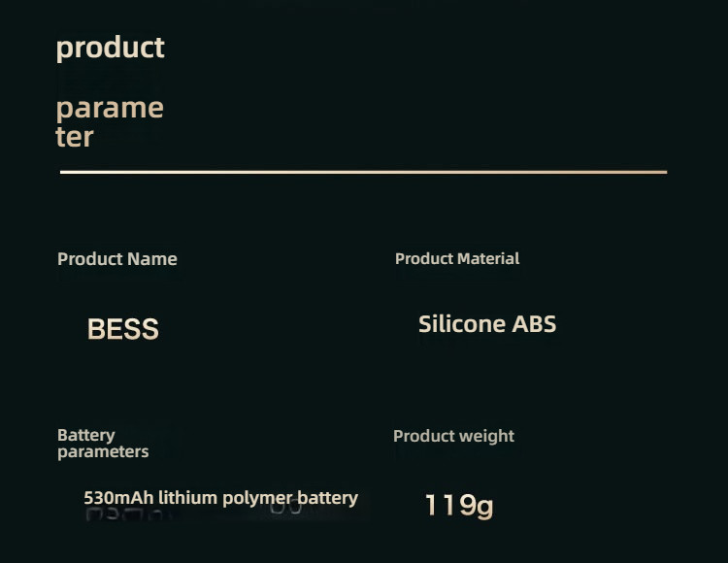Screen dimensions: 728x563
Task: Click the word 'Silicone' in material value
Action: 461,324
